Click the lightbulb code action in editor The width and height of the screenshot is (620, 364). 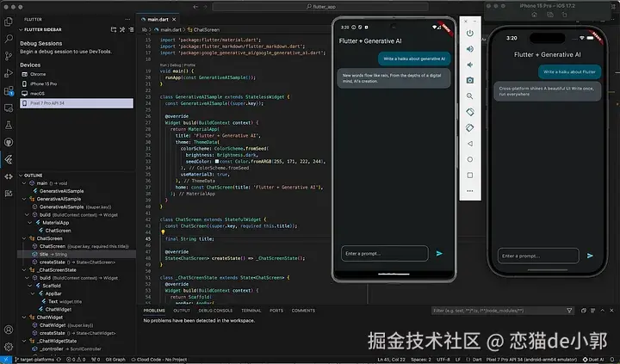pos(163,232)
